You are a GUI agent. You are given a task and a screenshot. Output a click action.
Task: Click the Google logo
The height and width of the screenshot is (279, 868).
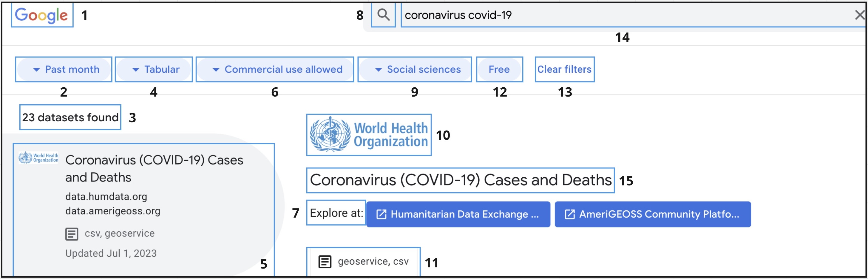42,15
